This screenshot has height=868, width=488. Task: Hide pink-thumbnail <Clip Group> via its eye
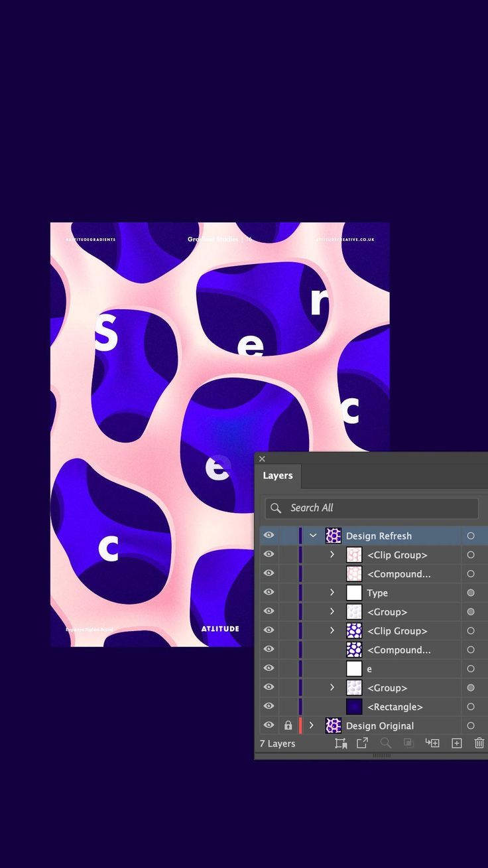(x=269, y=554)
